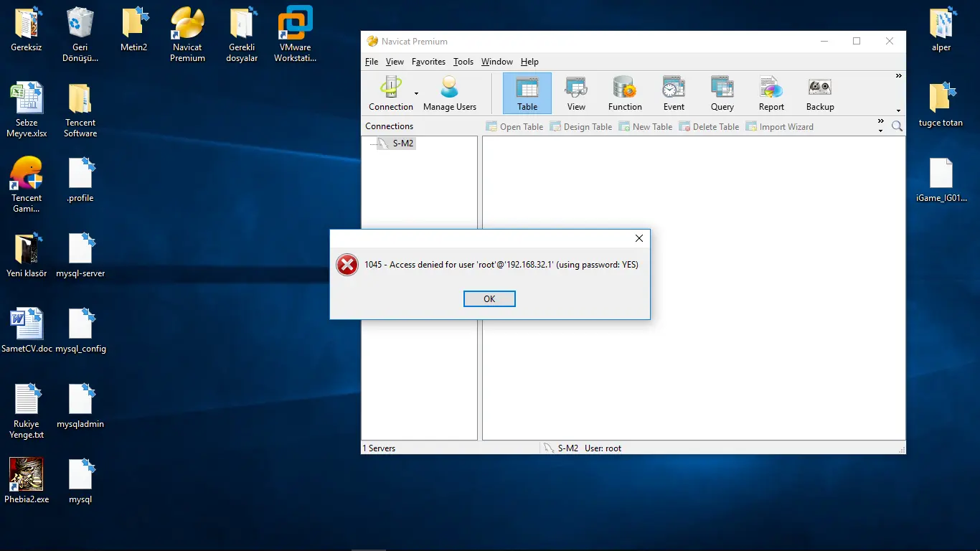Open the File menu

(372, 62)
